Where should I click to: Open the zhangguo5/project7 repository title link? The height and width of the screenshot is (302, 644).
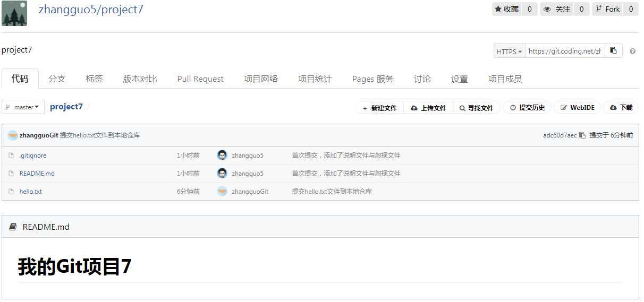pyautogui.click(x=91, y=10)
